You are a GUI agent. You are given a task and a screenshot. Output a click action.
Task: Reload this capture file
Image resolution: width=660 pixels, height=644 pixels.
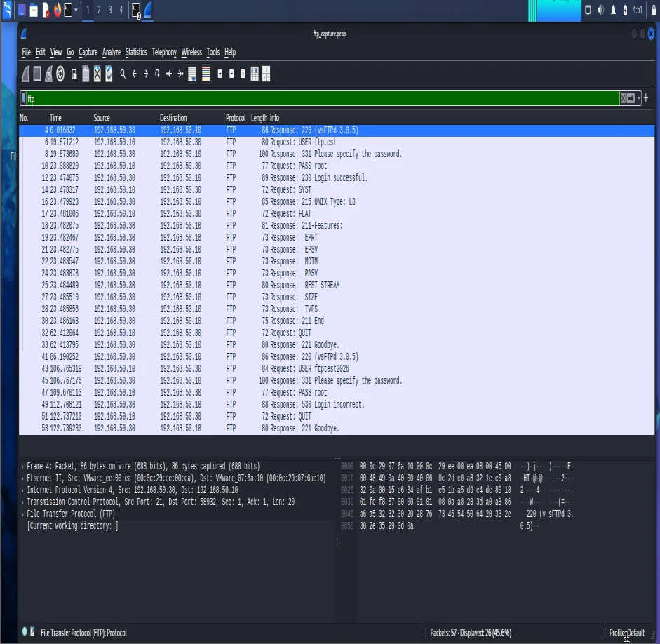[x=109, y=74]
